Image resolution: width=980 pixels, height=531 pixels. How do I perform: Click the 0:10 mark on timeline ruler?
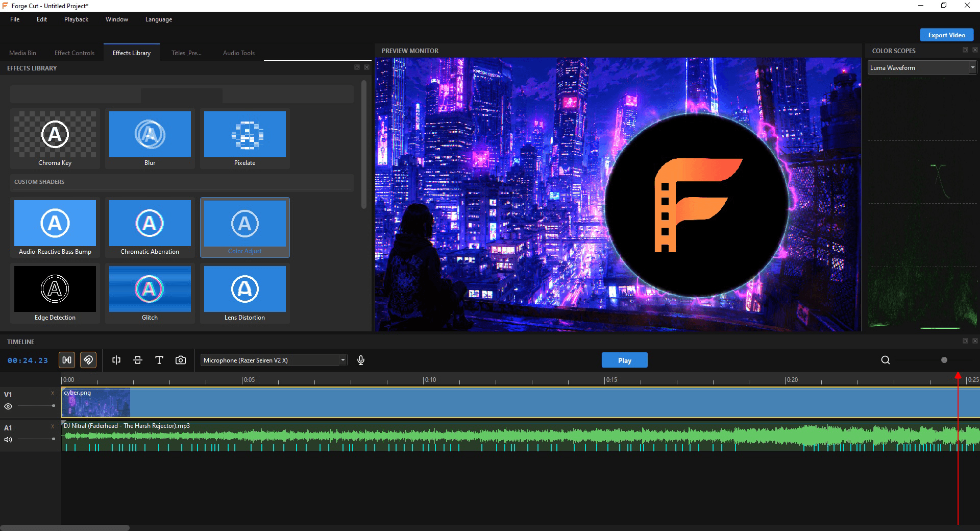pyautogui.click(x=430, y=380)
